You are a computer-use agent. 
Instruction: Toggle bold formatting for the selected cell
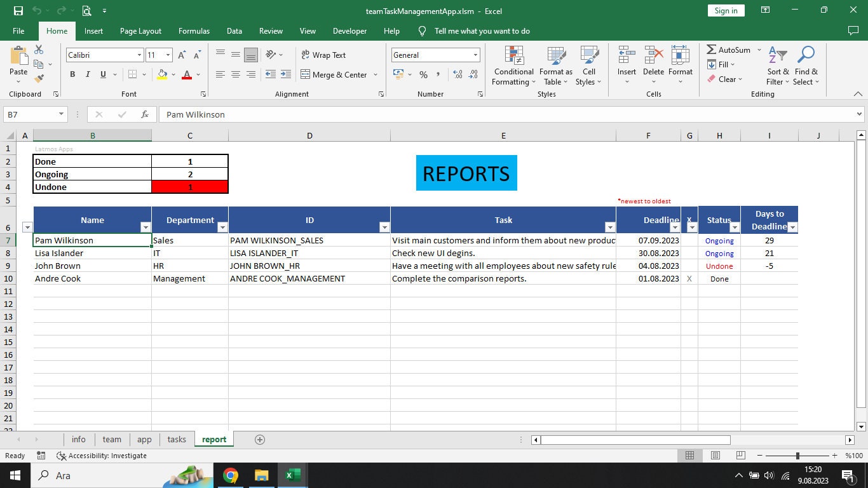pos(72,74)
